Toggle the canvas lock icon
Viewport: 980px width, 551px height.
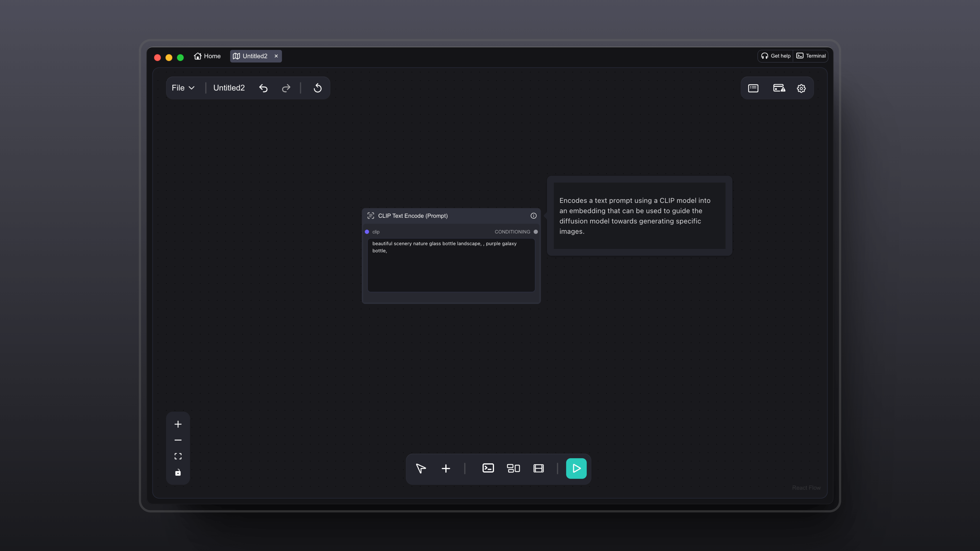(x=178, y=473)
